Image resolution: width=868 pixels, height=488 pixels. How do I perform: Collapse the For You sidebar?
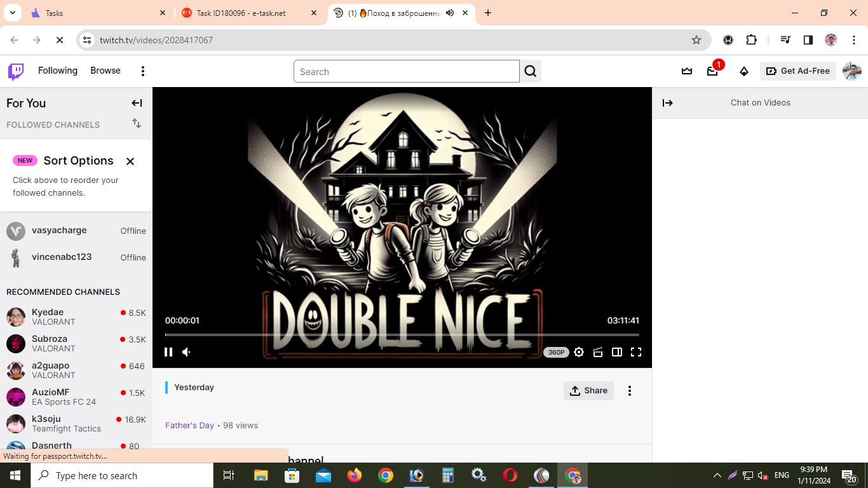coord(137,103)
